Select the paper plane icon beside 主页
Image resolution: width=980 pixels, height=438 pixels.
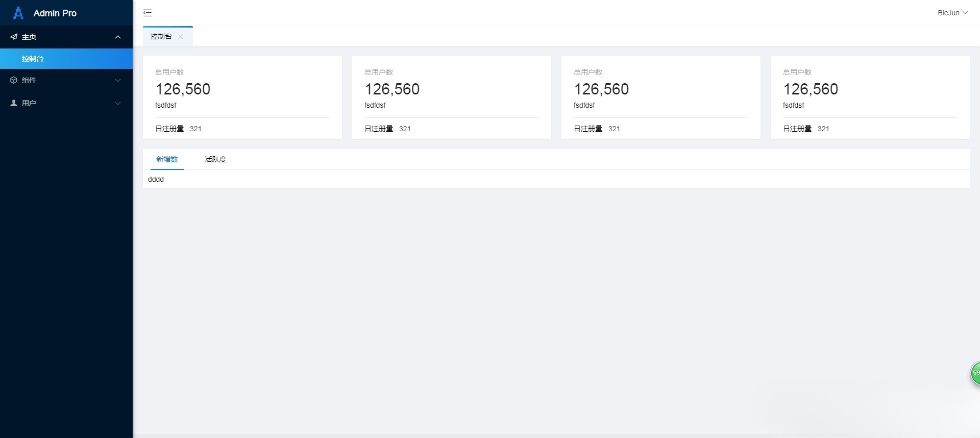point(13,37)
